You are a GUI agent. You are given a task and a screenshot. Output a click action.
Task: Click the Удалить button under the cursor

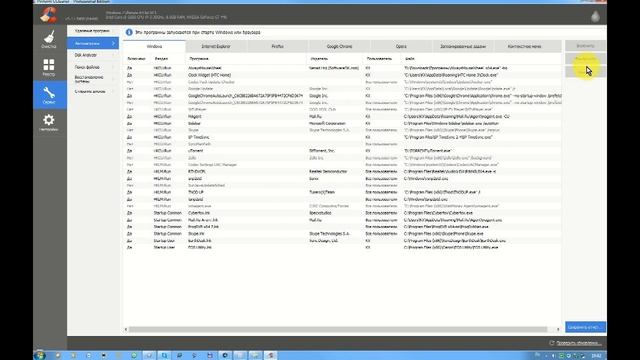coord(585,71)
